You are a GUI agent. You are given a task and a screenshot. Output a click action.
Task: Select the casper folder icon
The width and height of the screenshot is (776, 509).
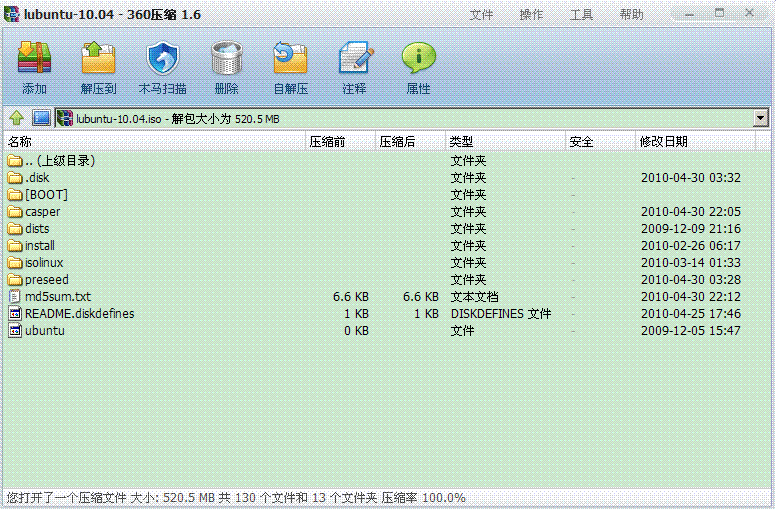click(15, 212)
